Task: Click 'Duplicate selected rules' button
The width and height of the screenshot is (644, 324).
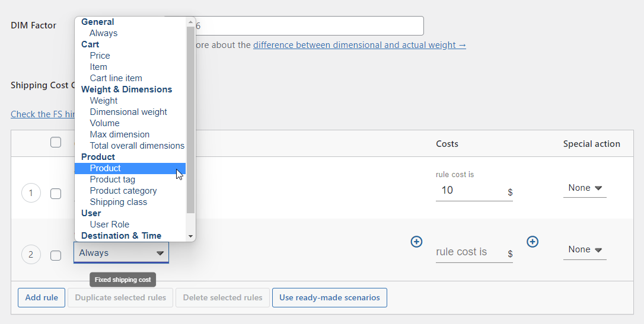Action: click(x=120, y=298)
